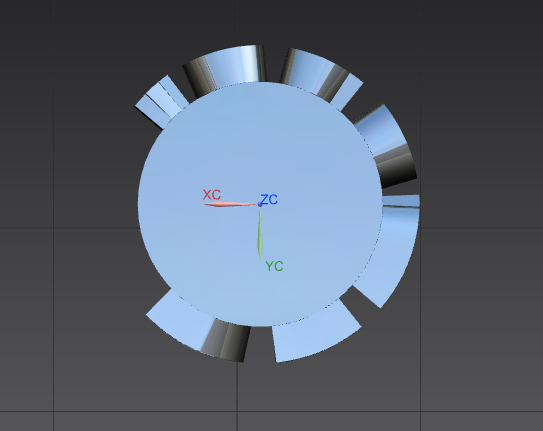543x431 pixels.
Task: Click the XC axis label
Action: (x=212, y=195)
